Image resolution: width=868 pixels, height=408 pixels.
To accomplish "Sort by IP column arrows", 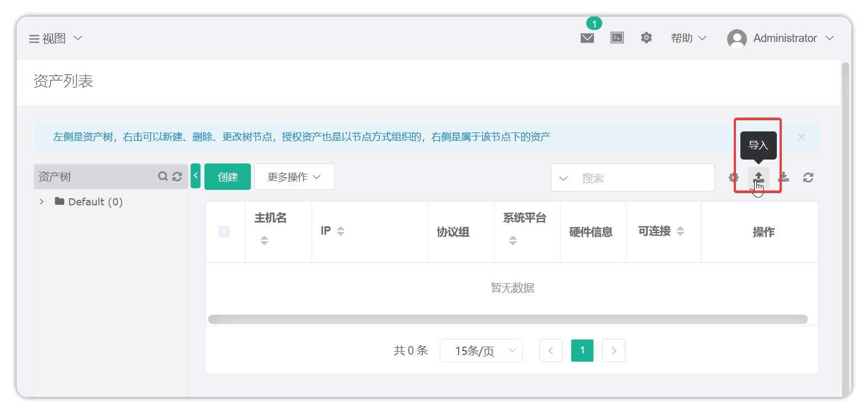I will (340, 231).
